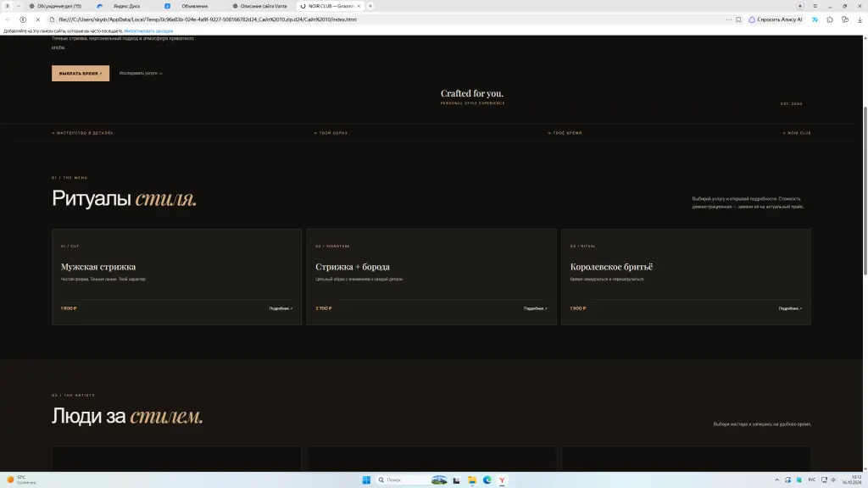Open the browser downloads panel
868x488 pixels.
point(860,19)
